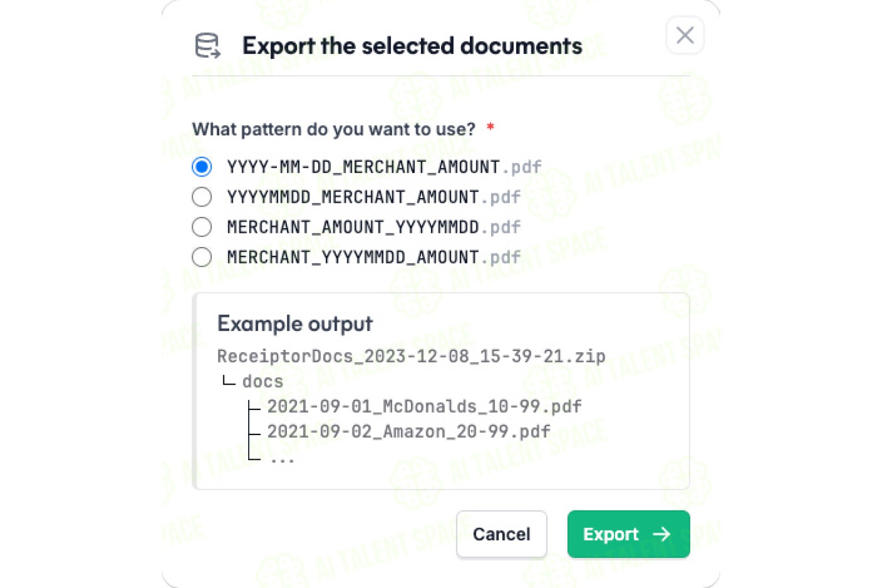Click the ReceiptorDocs zip file name
This screenshot has height=588, width=882.
pos(411,356)
